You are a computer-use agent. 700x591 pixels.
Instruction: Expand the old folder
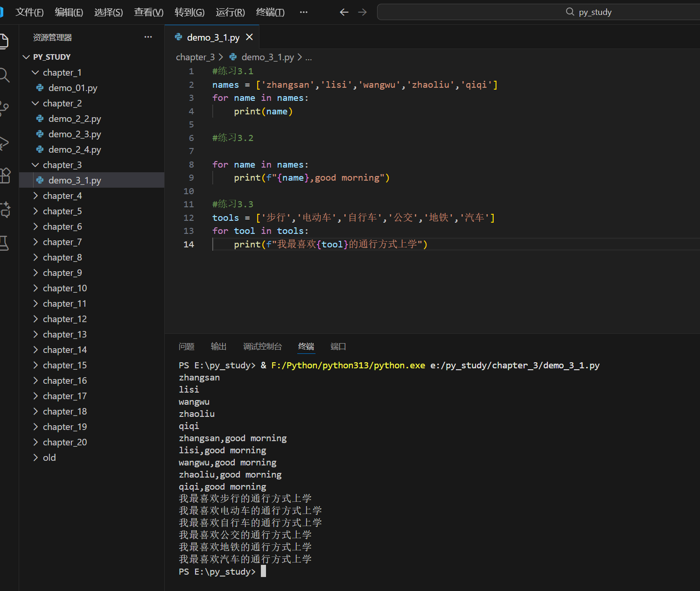coord(91,457)
